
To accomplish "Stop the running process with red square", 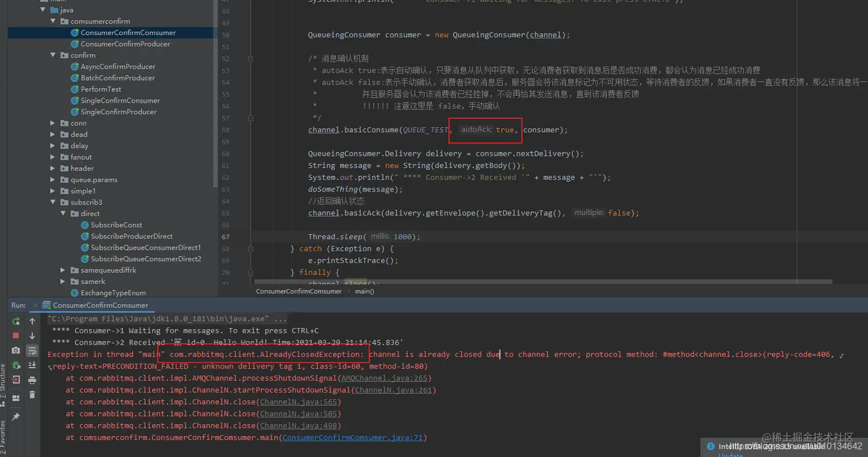I will click(16, 335).
